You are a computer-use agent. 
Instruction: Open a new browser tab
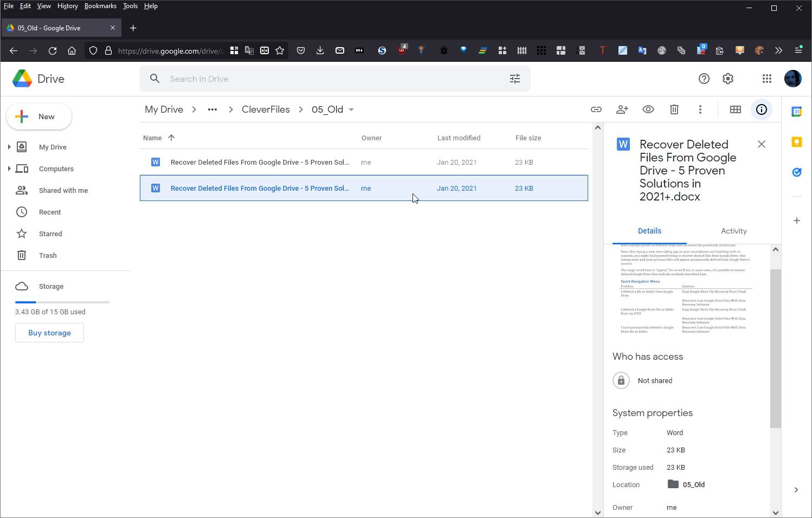click(133, 28)
